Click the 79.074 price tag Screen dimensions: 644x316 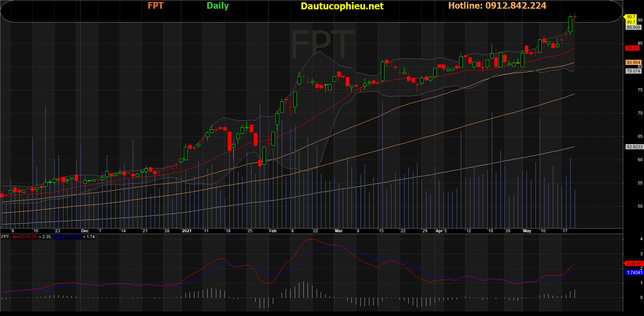tap(634, 71)
